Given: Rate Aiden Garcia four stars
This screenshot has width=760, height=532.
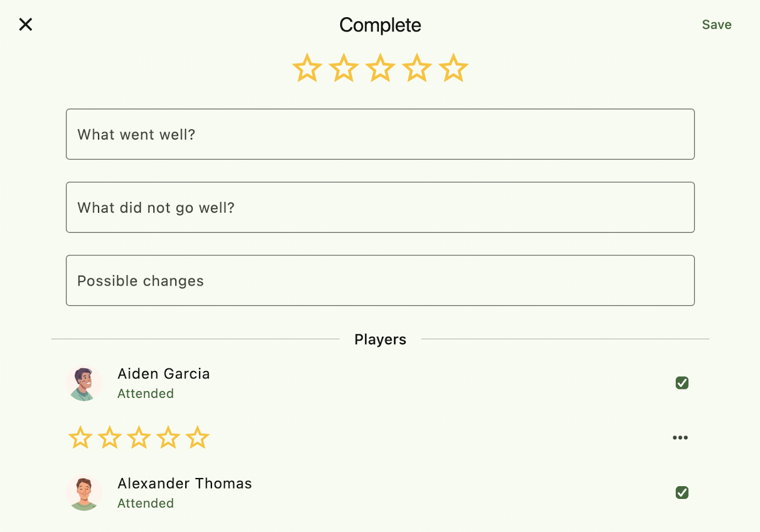Looking at the screenshot, I should point(168,438).
